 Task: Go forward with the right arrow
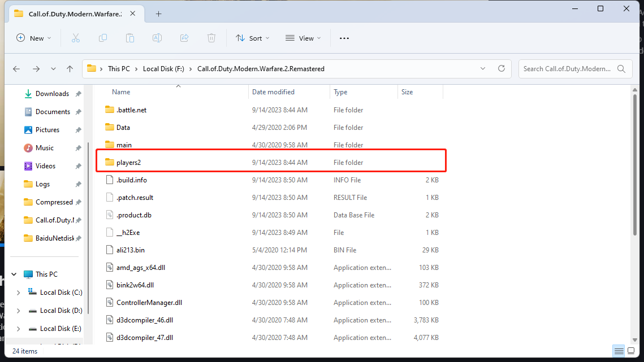click(x=36, y=69)
